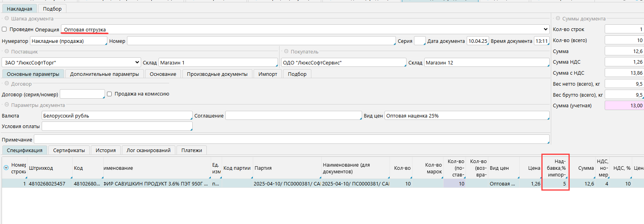Switch to the Подбор top tab

pyautogui.click(x=52, y=9)
